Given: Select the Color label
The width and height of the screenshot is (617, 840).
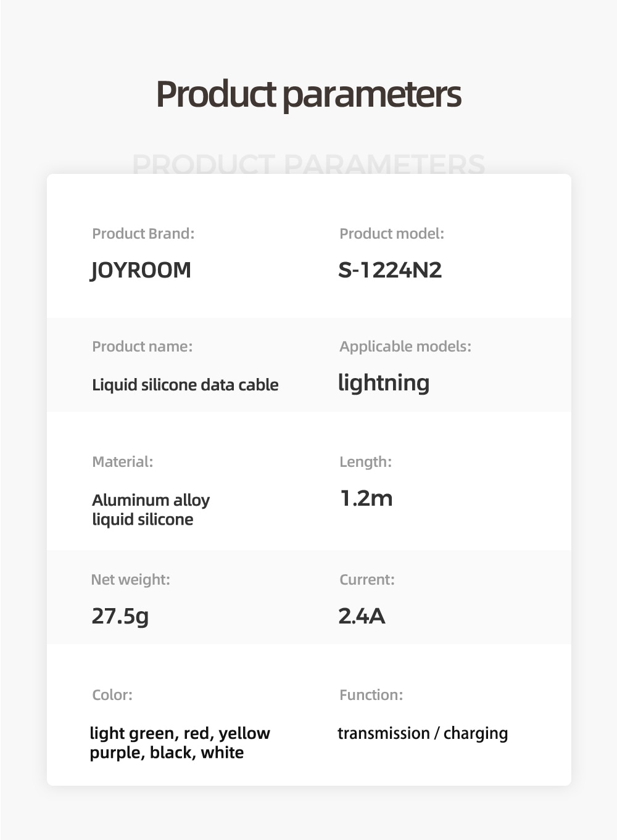Looking at the screenshot, I should (x=112, y=695).
